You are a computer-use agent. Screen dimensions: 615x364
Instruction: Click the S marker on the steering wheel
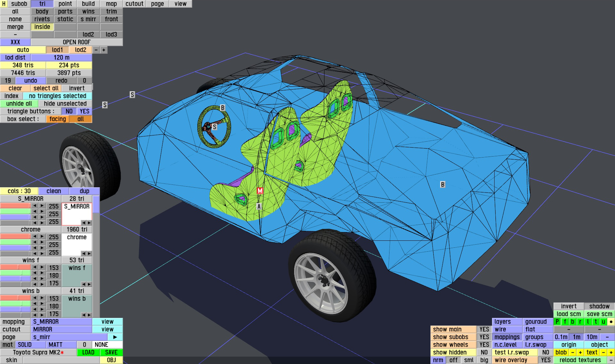(215, 127)
